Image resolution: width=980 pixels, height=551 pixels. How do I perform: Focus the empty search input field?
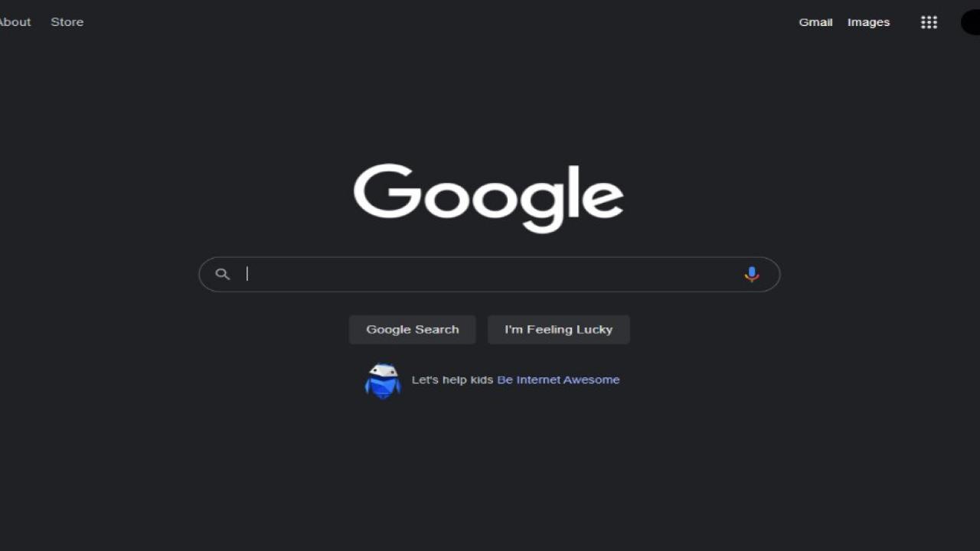489,274
